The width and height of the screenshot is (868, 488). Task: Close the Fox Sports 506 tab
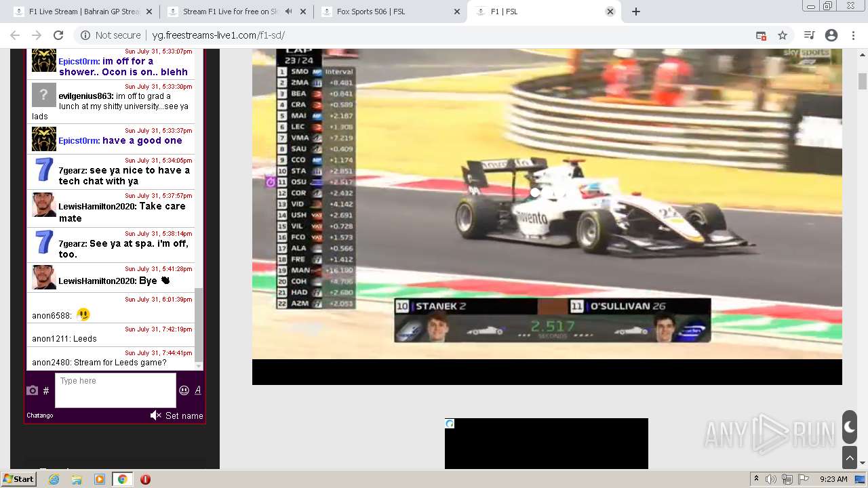tap(456, 12)
